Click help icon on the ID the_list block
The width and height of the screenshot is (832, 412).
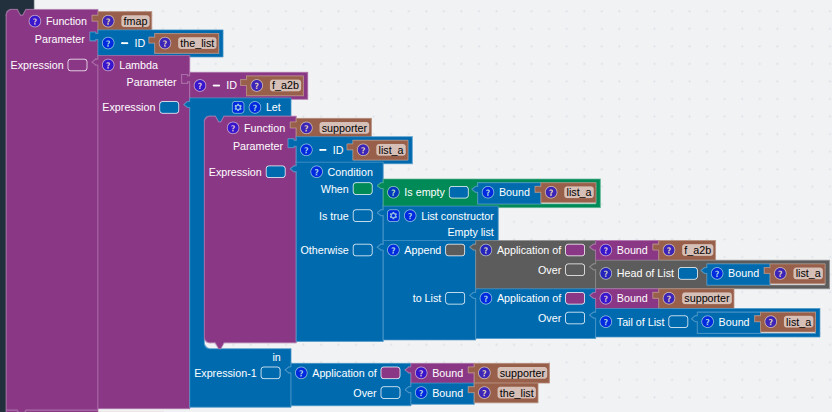coord(108,43)
